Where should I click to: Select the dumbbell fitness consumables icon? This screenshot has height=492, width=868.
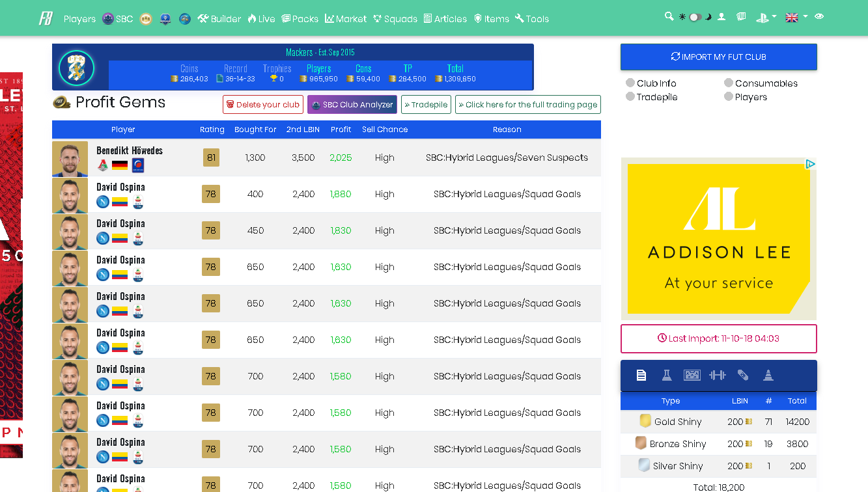point(717,376)
